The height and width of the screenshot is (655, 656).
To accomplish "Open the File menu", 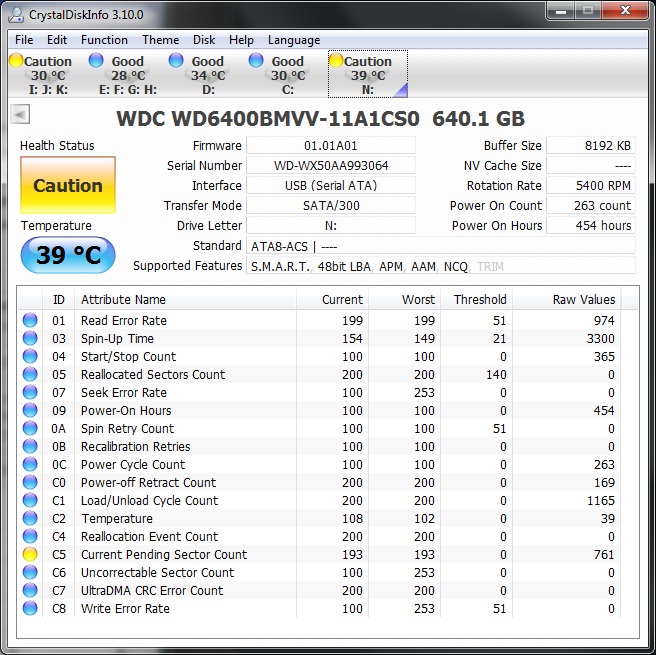I will point(24,40).
